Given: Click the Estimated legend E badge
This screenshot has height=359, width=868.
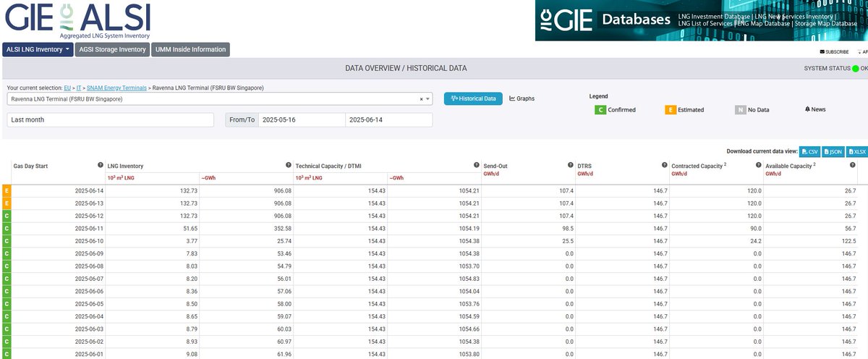Looking at the screenshot, I should tap(670, 110).
